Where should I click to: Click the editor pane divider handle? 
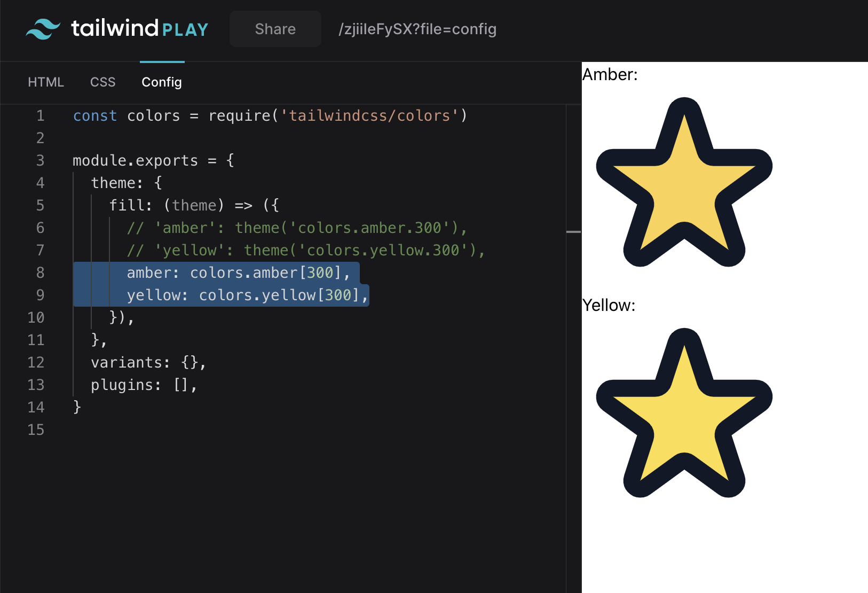(x=573, y=231)
